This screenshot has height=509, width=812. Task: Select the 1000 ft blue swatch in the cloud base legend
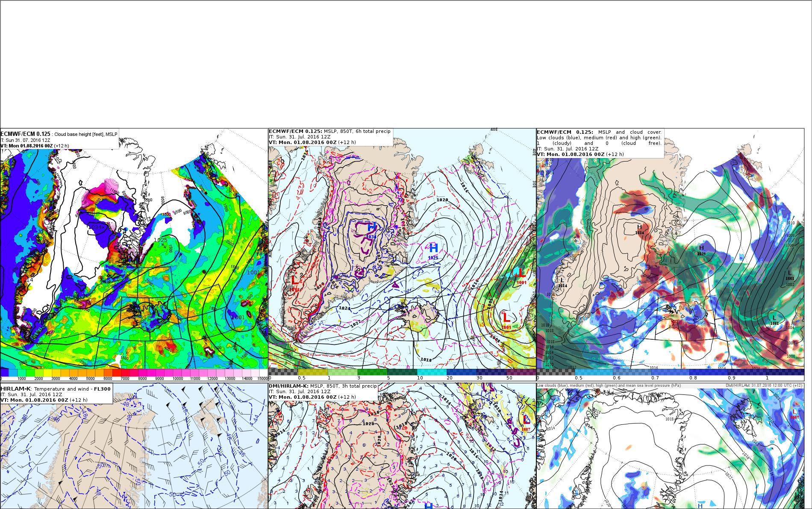pos(13,373)
